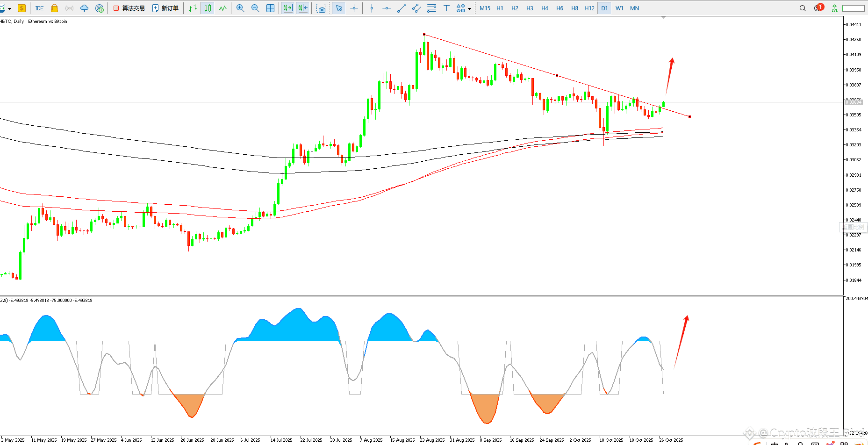Click the 23 Aug 2025 date label

[x=432, y=440]
